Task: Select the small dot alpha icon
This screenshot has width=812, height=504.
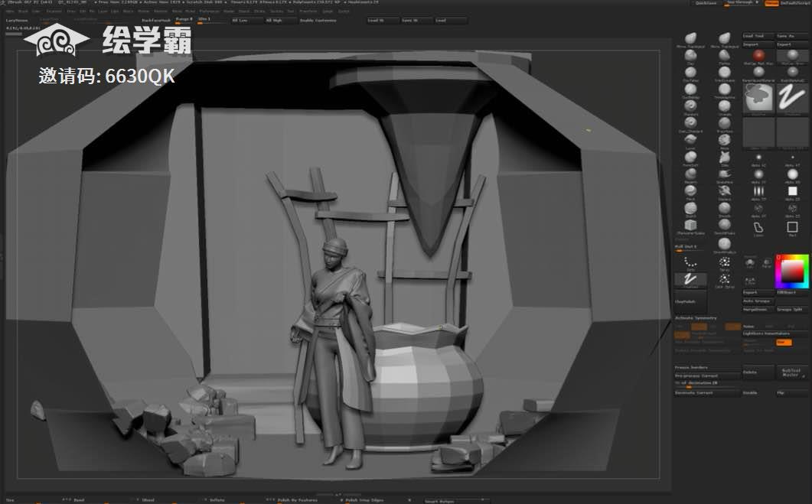Action: pos(793,157)
